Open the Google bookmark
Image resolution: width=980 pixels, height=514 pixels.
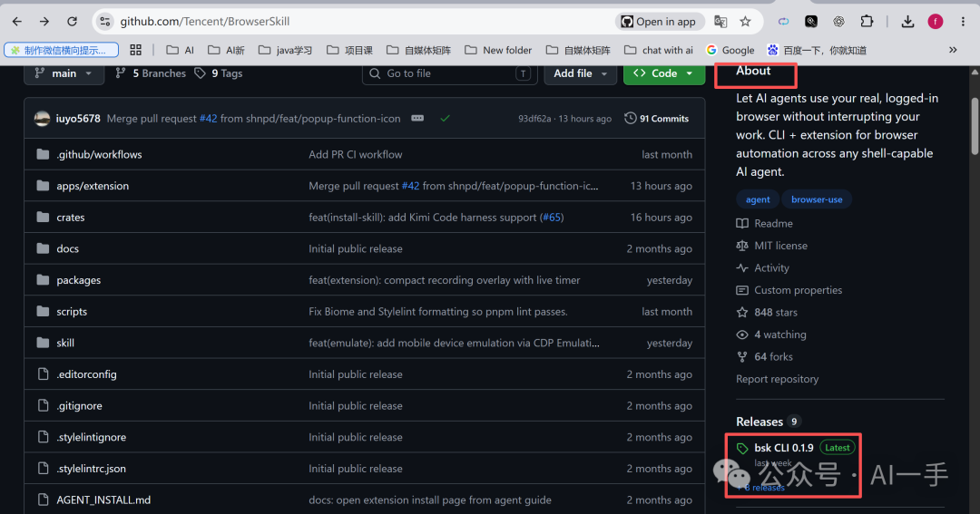(x=730, y=50)
